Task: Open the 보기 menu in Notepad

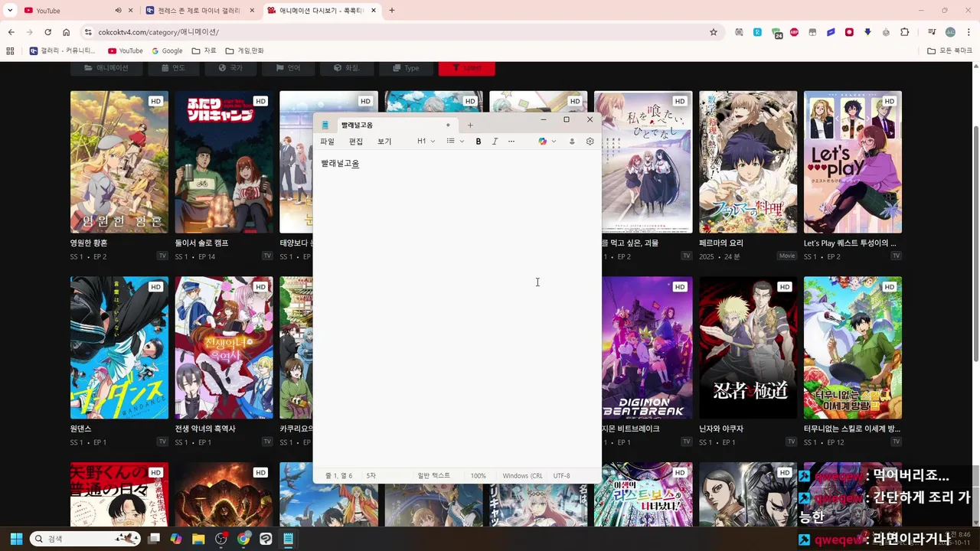Action: tap(384, 142)
